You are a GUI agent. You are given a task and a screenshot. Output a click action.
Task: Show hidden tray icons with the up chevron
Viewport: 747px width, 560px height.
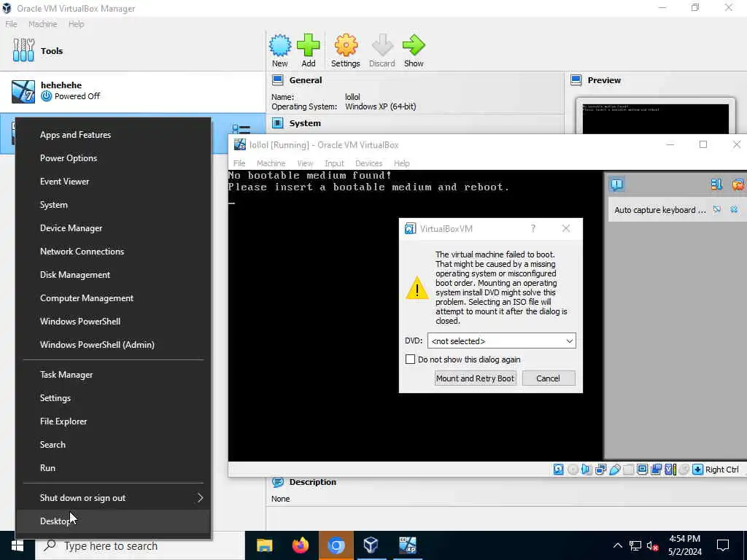[x=617, y=545]
